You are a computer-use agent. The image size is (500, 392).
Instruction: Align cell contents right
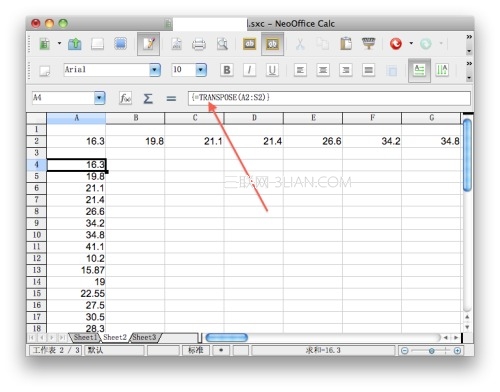point(346,70)
